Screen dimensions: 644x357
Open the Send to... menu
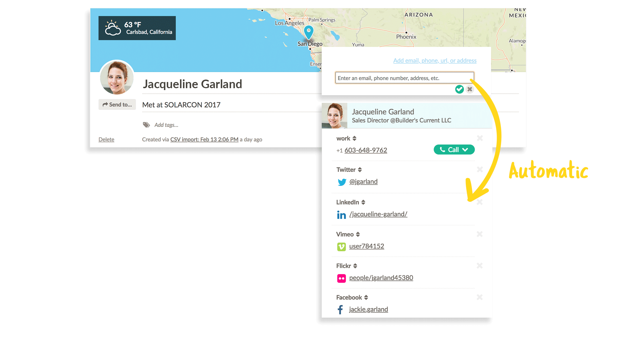point(117,105)
